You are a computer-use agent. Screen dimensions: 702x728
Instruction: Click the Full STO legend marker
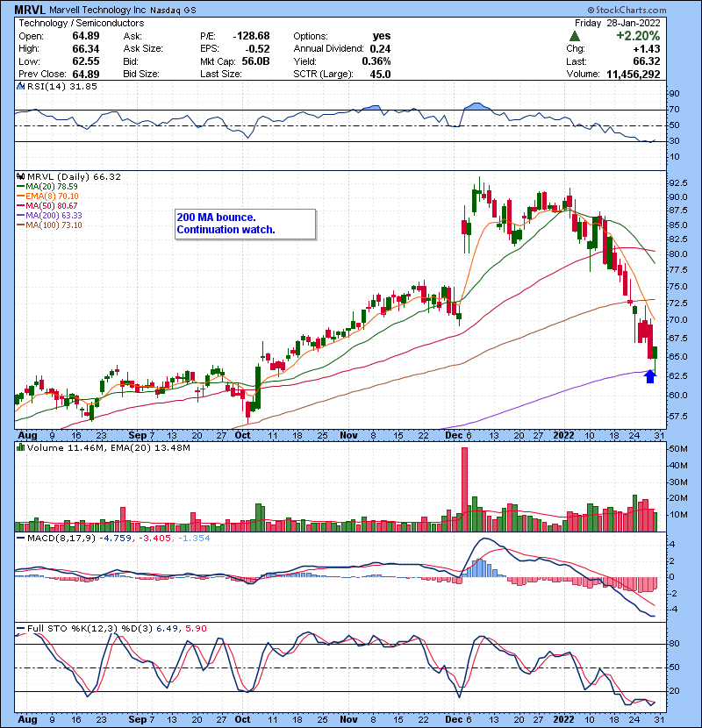tap(19, 629)
